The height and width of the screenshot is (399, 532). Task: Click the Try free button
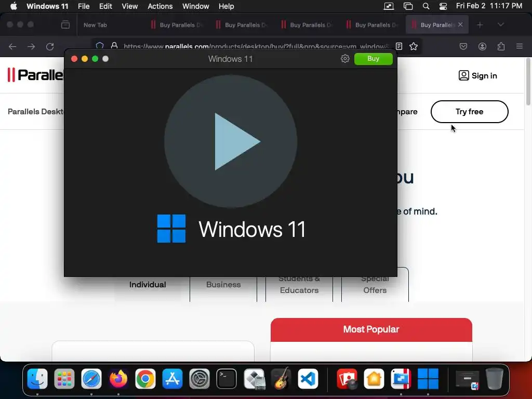tap(470, 112)
